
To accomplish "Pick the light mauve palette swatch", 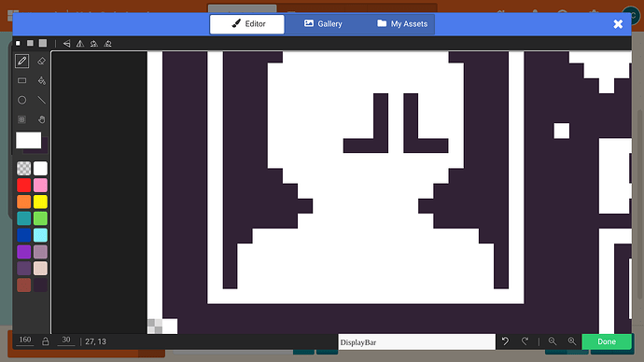I will point(40,252).
